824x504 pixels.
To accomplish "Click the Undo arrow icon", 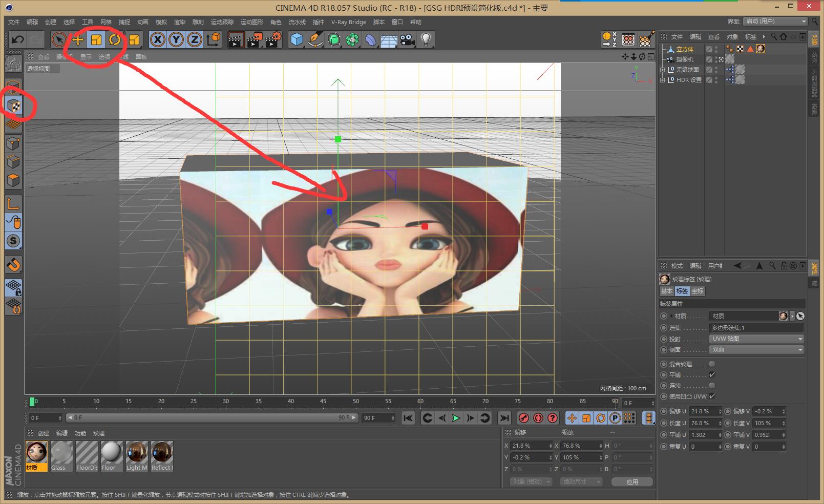I will [18, 39].
